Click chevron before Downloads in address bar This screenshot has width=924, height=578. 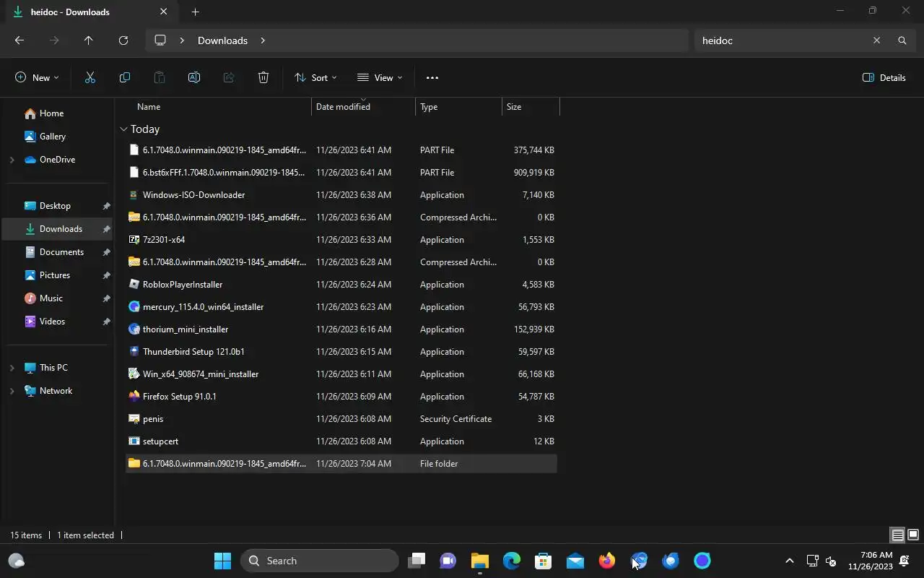(x=182, y=40)
